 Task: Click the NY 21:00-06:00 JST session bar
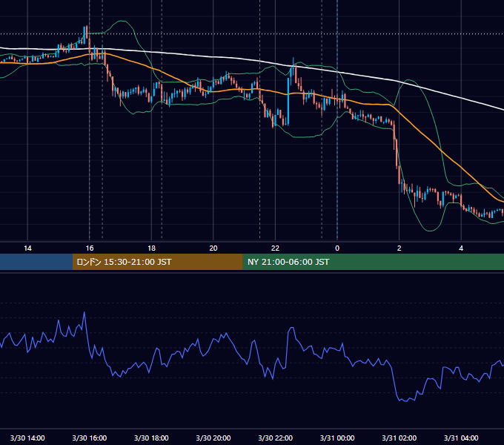tap(373, 262)
